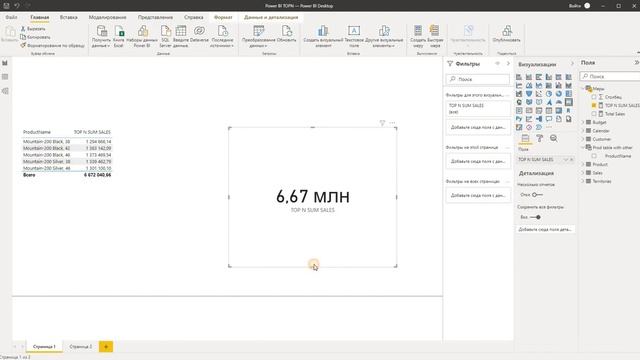Collapse the Меры measures table
640x360 pixels.
583,89
